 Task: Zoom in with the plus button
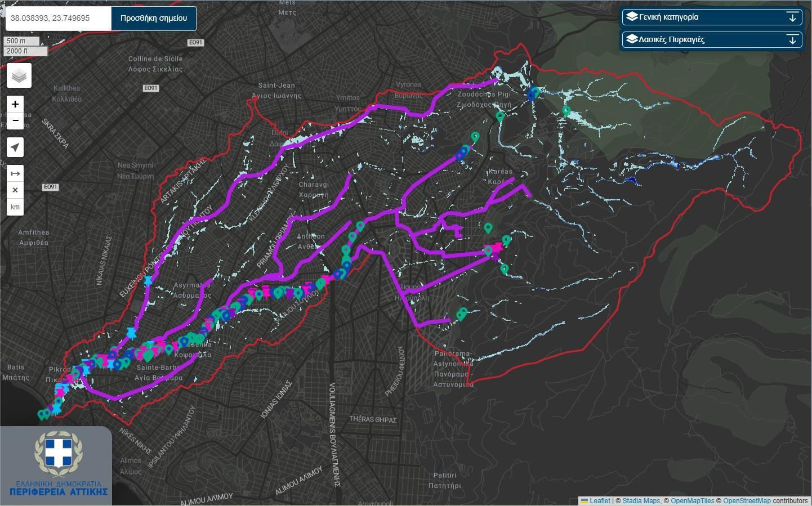click(x=15, y=104)
